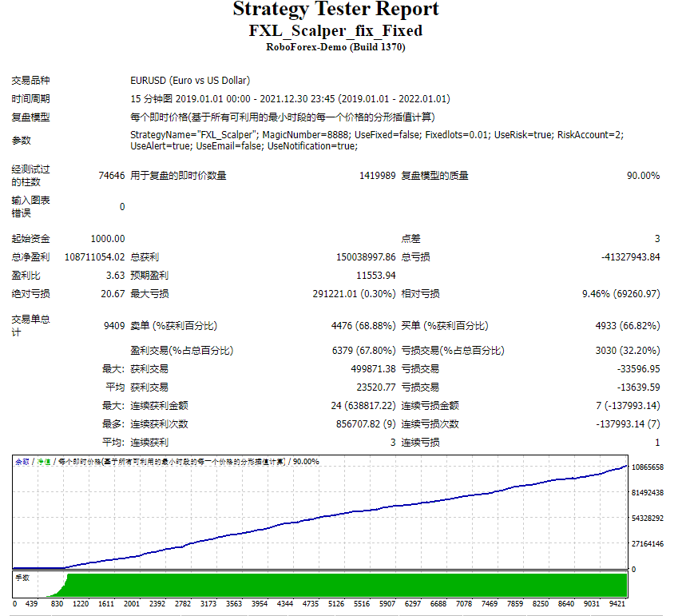686x616 pixels.
Task: Click the chart legend ending in 90.00%
Action: point(167,462)
